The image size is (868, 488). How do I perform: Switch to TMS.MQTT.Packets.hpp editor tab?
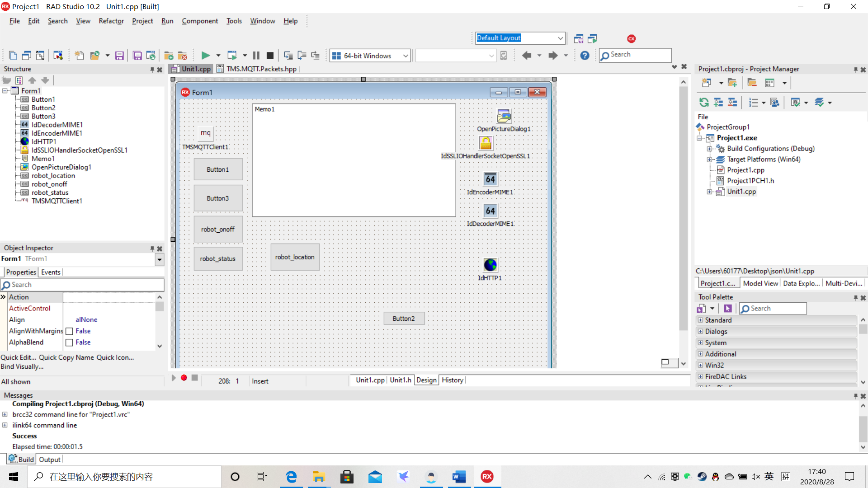(257, 69)
